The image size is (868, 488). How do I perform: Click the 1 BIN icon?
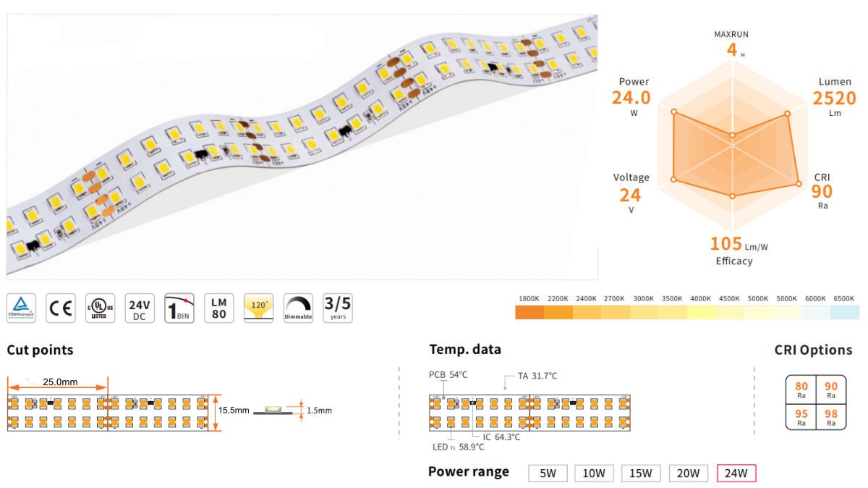click(x=179, y=308)
